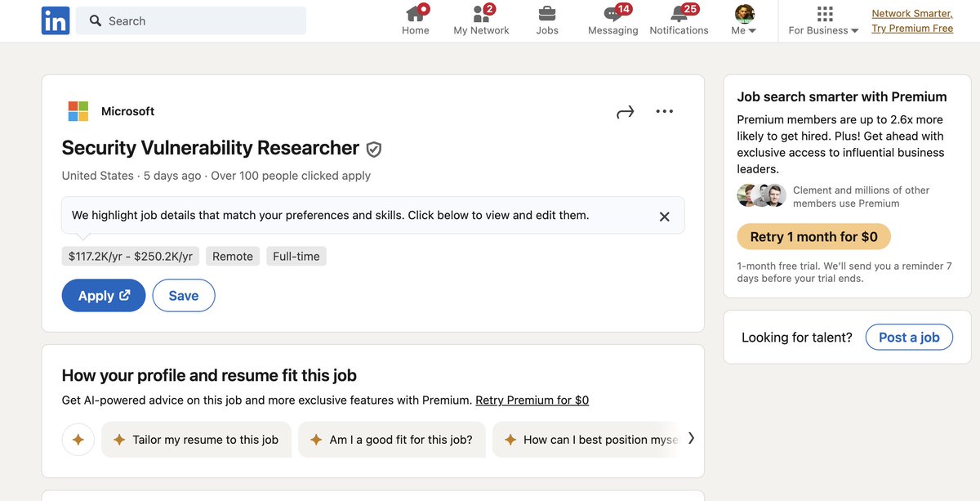Click the verified shield badge beside job title
The height and width of the screenshot is (501, 980).
pos(374,149)
